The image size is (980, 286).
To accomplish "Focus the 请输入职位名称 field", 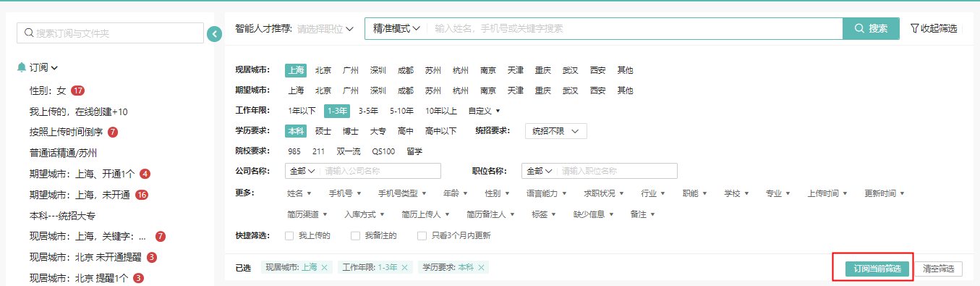I will (618, 171).
